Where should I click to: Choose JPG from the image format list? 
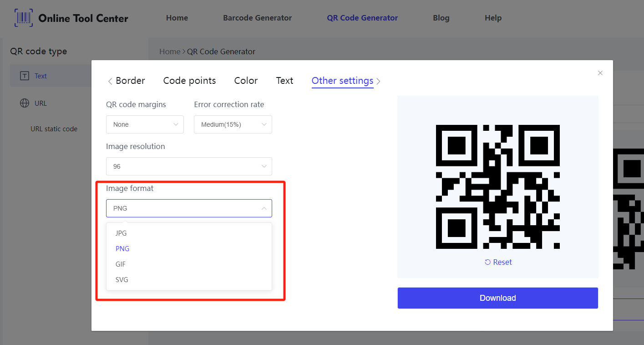(x=189, y=233)
